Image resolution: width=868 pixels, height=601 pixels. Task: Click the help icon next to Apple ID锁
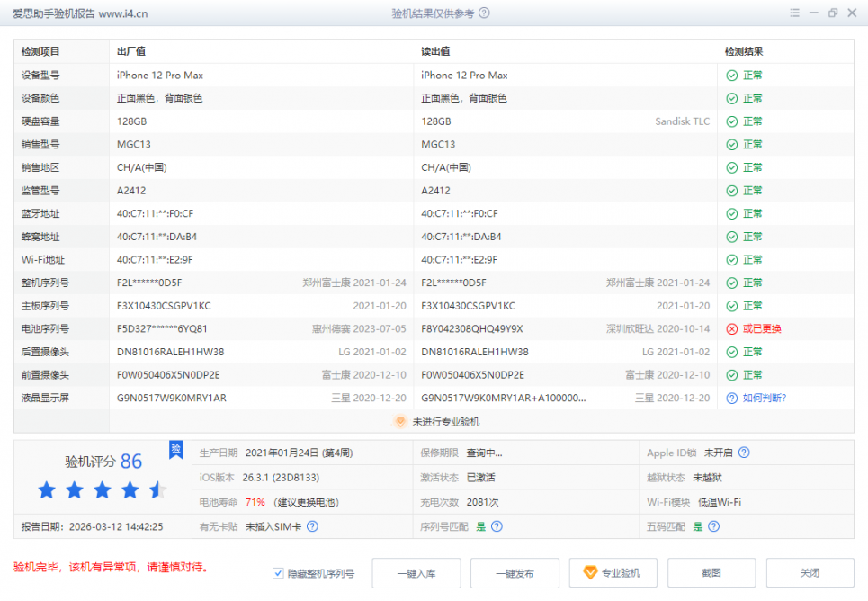pyautogui.click(x=744, y=453)
